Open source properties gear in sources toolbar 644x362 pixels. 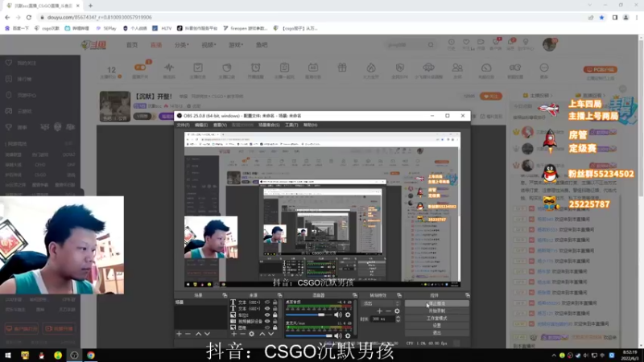pyautogui.click(x=252, y=334)
